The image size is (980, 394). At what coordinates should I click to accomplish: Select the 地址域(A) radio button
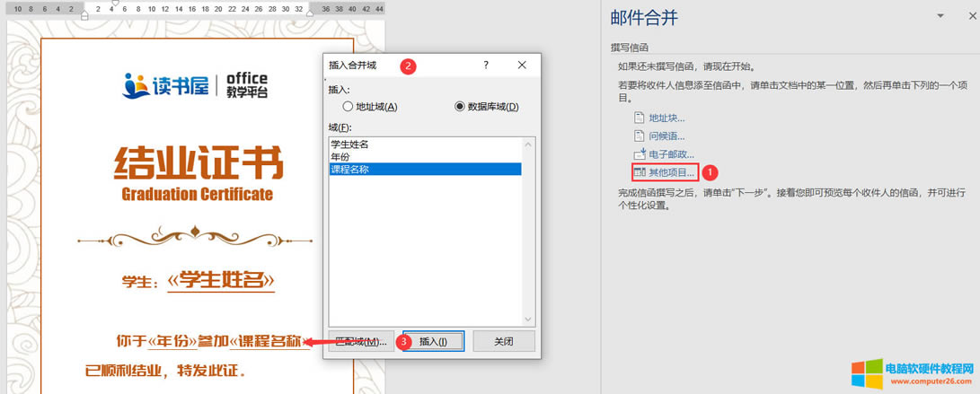[348, 107]
